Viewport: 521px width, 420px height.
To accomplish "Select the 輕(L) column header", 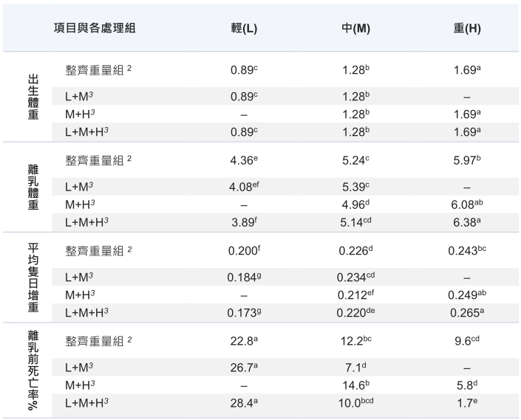I will (x=244, y=28).
